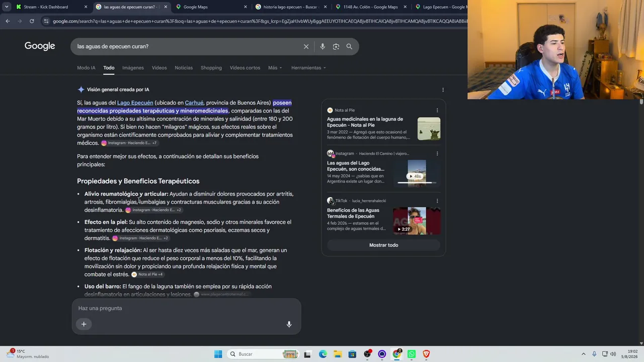Open the Windows Start menu

218,354
